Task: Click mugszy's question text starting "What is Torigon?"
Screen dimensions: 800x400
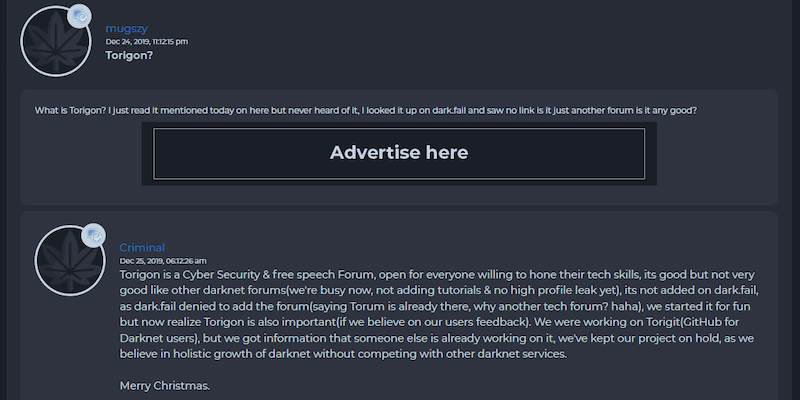Action: pos(365,110)
